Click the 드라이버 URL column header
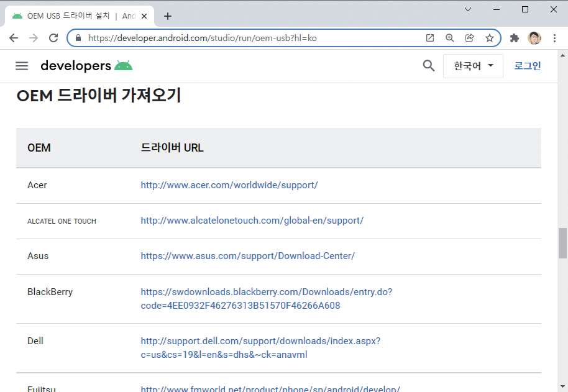 (x=172, y=148)
